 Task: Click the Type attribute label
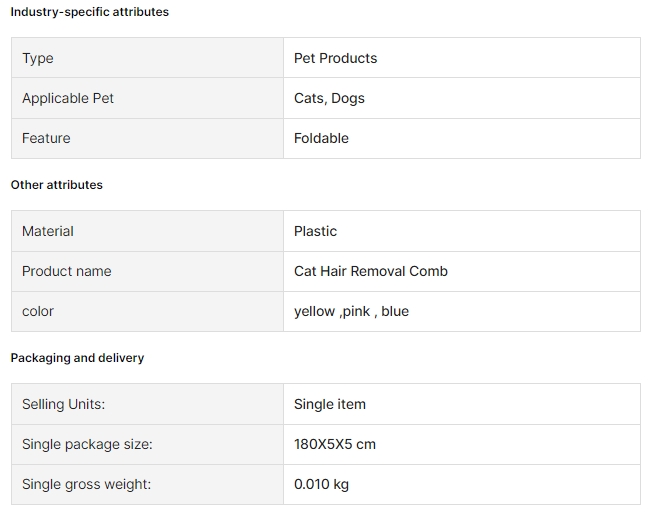coord(38,58)
